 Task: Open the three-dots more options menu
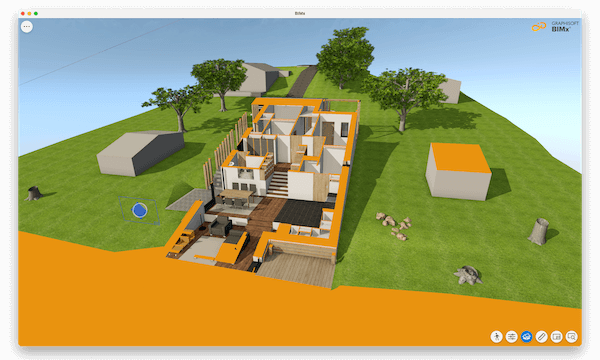26,27
